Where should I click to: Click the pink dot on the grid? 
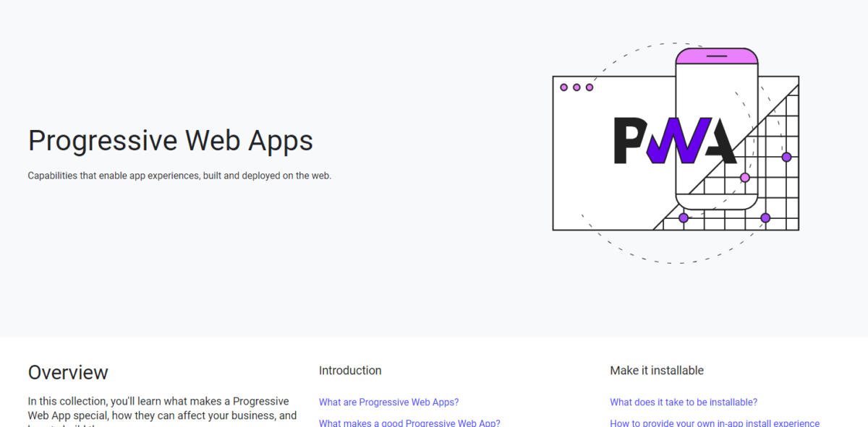[x=744, y=177]
